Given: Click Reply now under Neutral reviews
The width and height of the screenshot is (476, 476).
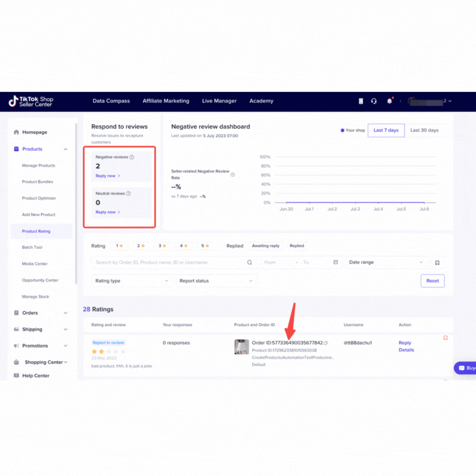Looking at the screenshot, I should [x=108, y=212].
